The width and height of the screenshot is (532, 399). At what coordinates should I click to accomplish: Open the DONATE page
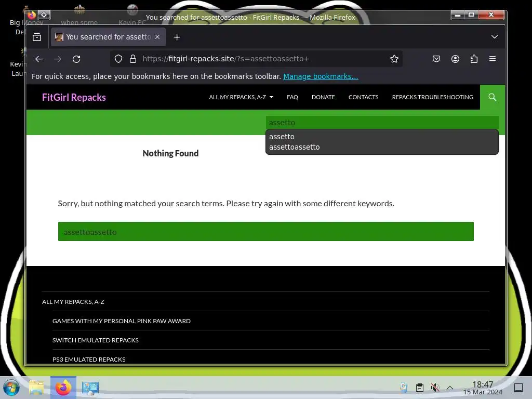point(323,97)
